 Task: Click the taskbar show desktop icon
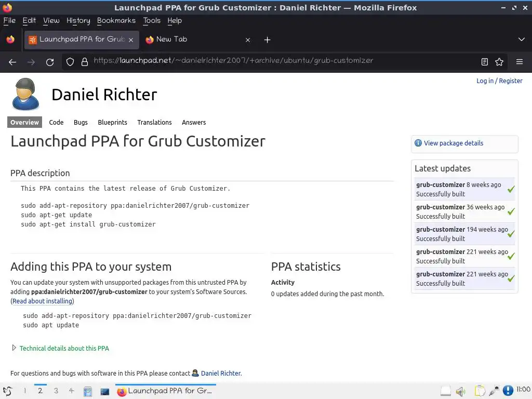[x=105, y=392]
